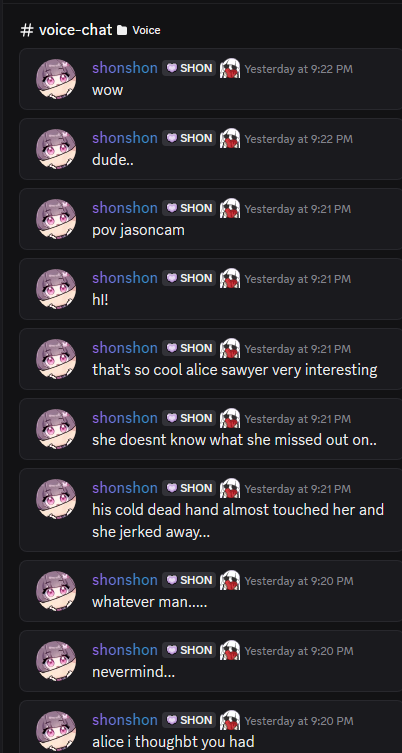Select the 'whatever man.....' message card
The width and height of the screenshot is (402, 753).
tap(210, 591)
